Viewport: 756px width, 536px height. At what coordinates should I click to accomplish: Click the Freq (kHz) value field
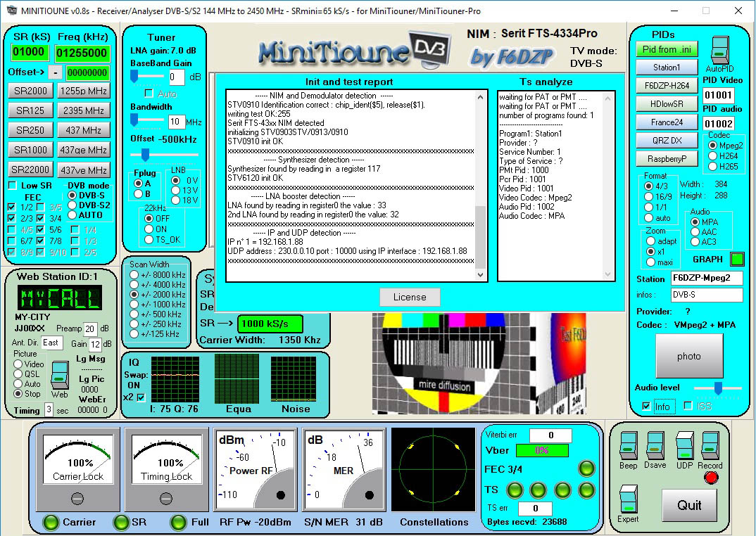click(x=82, y=53)
